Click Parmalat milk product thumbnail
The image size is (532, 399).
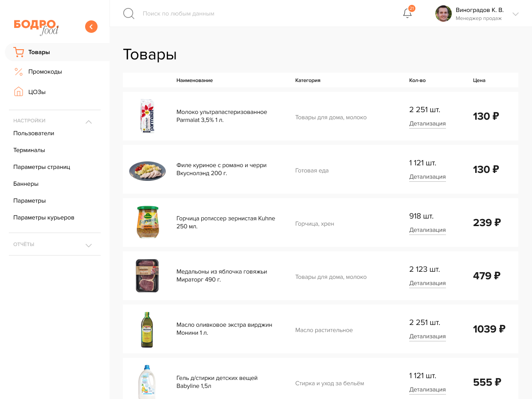[147, 116]
